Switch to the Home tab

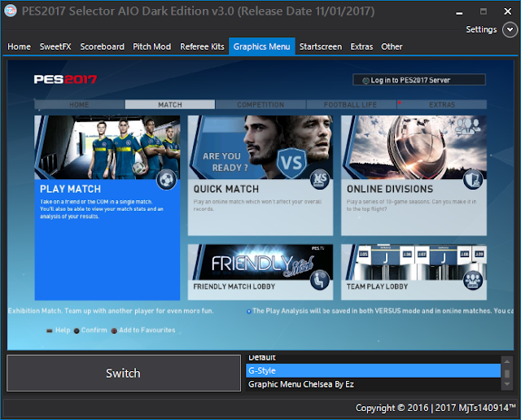tap(19, 46)
